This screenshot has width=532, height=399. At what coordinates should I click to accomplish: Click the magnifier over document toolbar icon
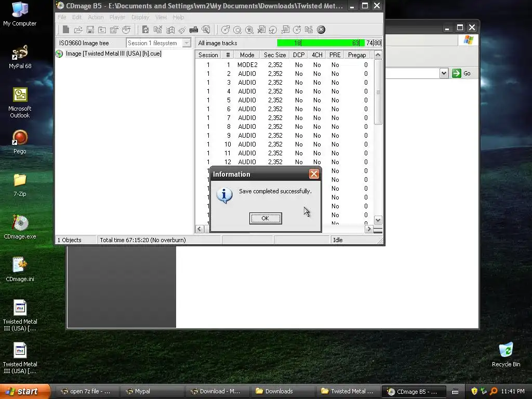pyautogui.click(x=206, y=30)
